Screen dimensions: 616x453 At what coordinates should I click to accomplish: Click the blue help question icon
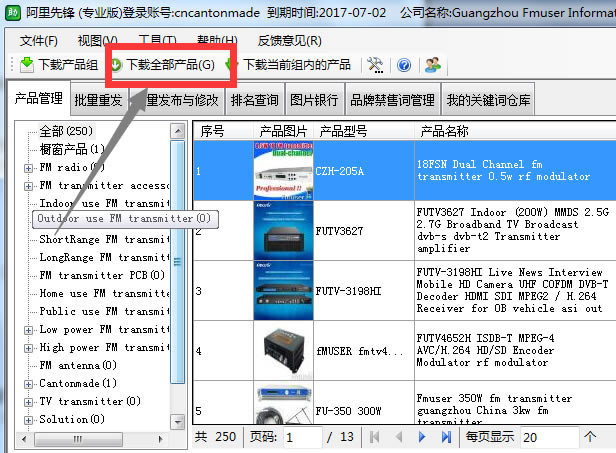404,65
